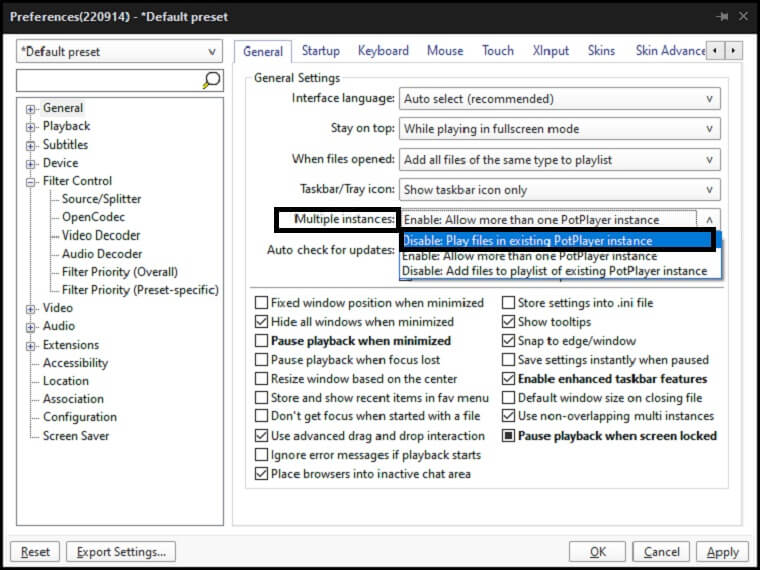The height and width of the screenshot is (570, 760).
Task: Toggle Enable enhanced taskbar features
Action: pyautogui.click(x=508, y=379)
